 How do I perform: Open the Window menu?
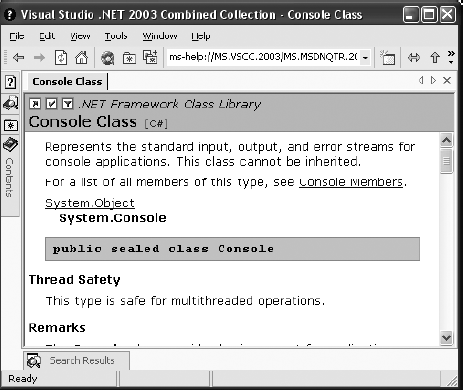pyautogui.click(x=160, y=36)
